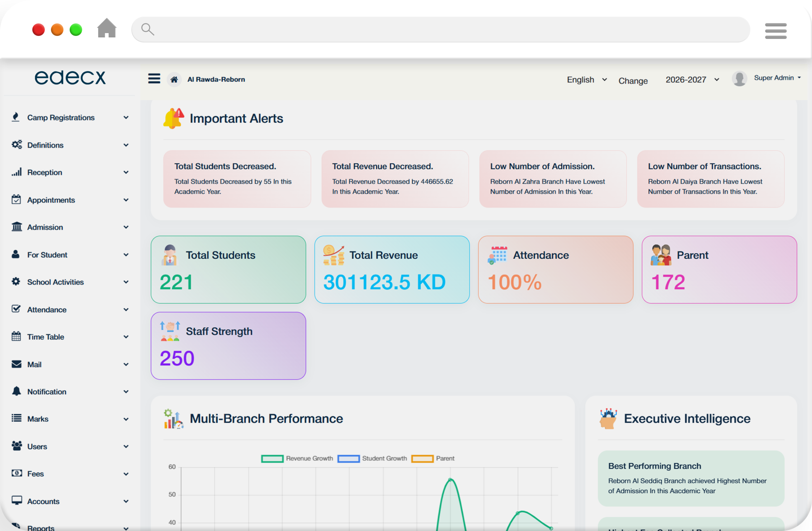Image resolution: width=812 pixels, height=531 pixels.
Task: Open the Parent 172 card
Action: pos(719,269)
